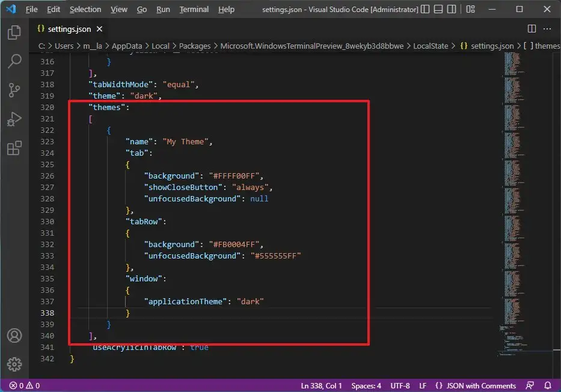Switch to the settings.json tab
Screen dimensions: 561x392
tap(66, 28)
